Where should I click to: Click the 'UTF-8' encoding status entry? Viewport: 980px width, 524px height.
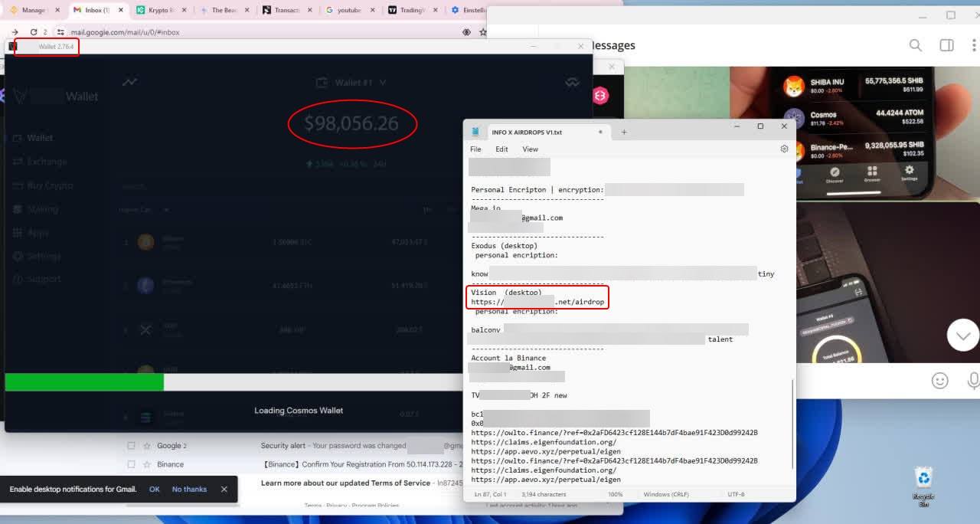(735, 495)
